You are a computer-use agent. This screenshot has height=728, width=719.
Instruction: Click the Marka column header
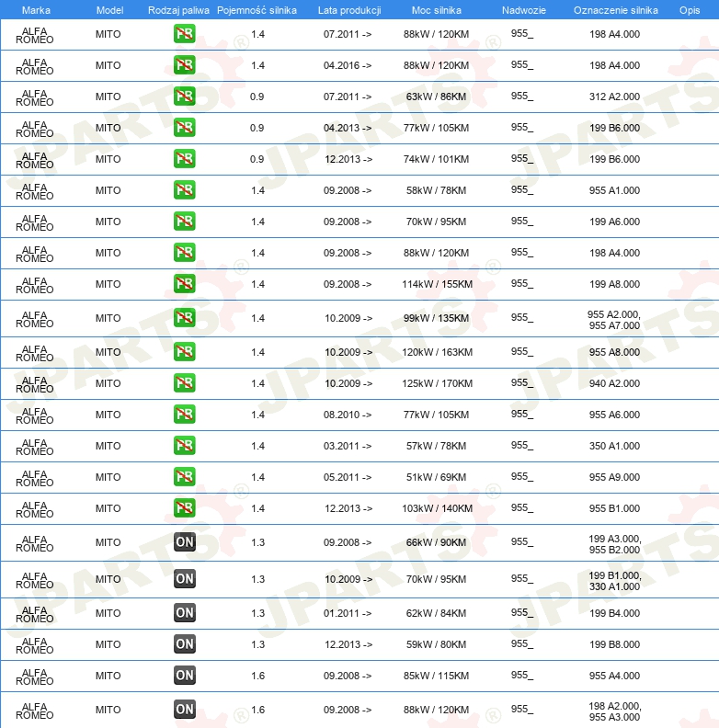[x=35, y=9]
